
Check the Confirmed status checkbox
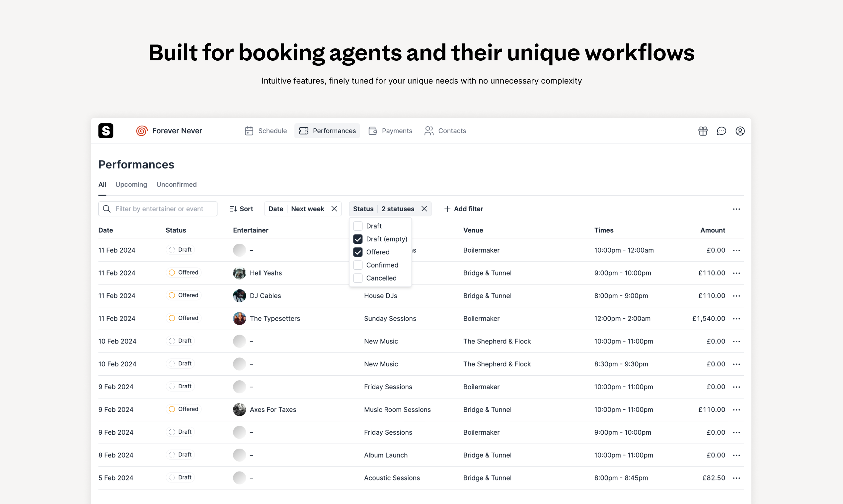pos(357,265)
